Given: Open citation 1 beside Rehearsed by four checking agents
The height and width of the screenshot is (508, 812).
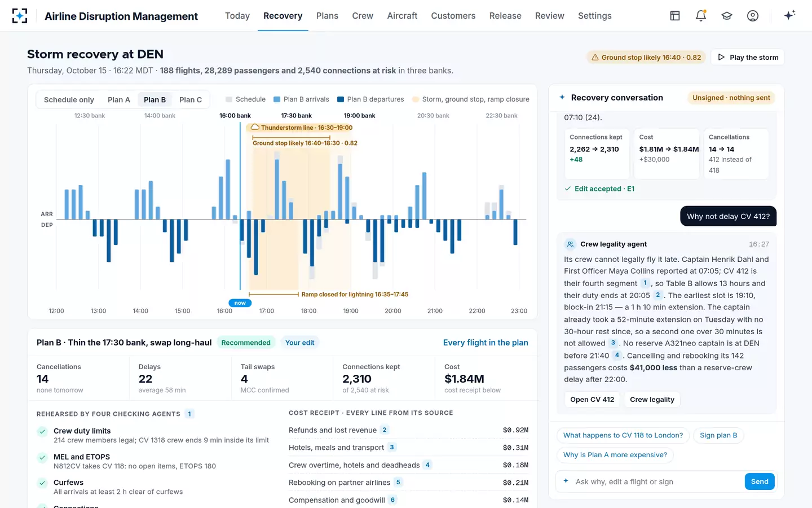Looking at the screenshot, I should pyautogui.click(x=189, y=414).
